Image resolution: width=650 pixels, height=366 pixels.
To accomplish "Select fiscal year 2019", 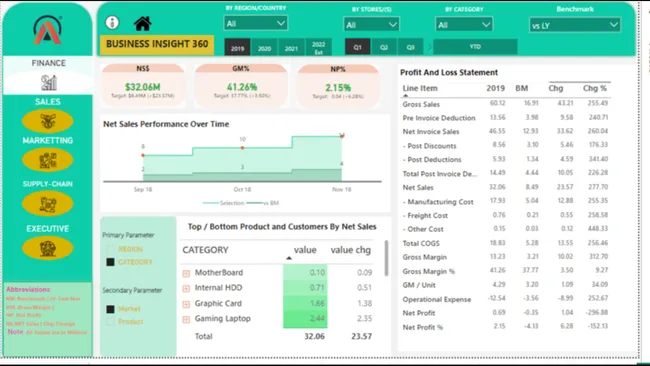I will pos(238,48).
